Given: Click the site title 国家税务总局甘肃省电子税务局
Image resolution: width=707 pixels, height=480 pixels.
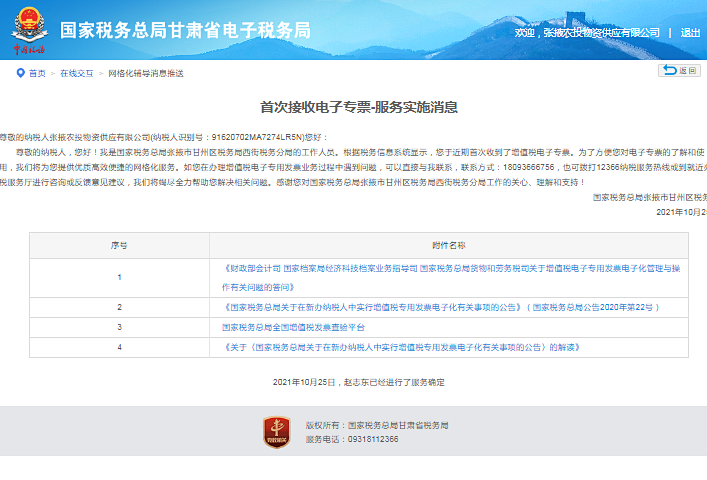Looking at the screenshot, I should (x=185, y=30).
